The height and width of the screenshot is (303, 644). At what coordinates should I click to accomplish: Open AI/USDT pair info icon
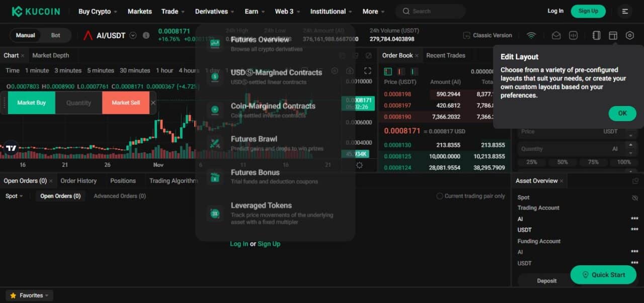[146, 35]
